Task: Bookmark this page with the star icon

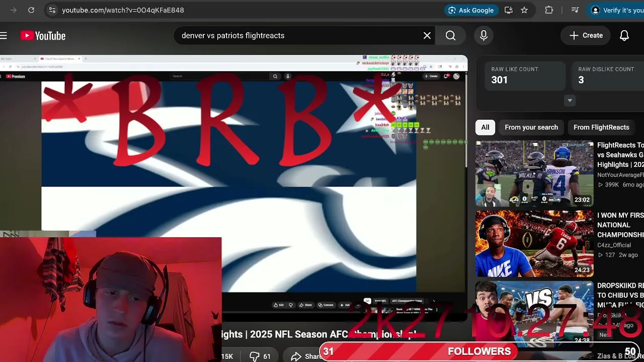Action: pyautogui.click(x=524, y=10)
